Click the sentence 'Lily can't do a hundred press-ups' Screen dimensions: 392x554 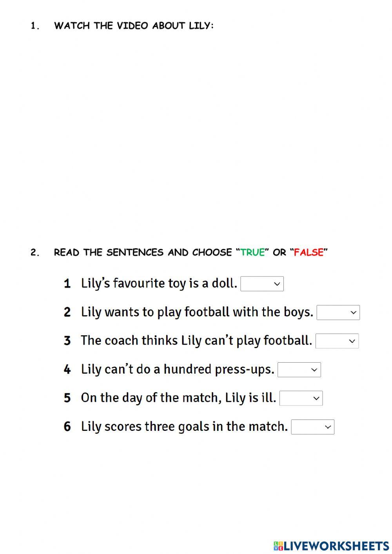177,369
